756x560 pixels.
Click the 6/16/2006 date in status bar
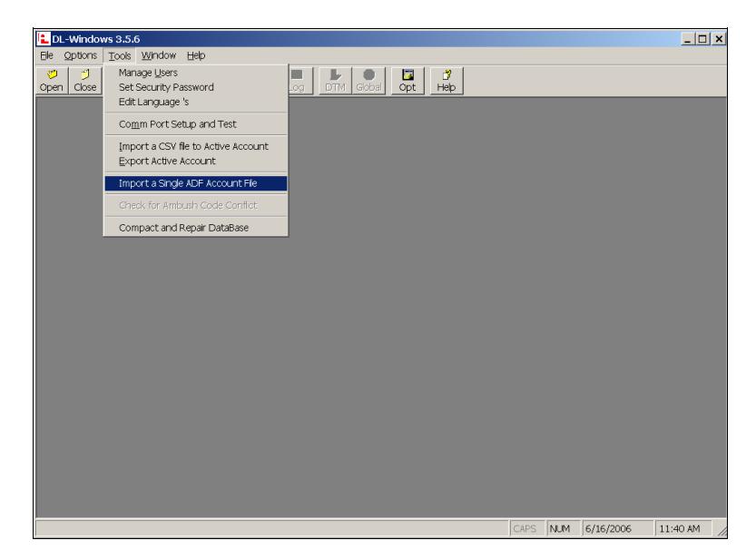coord(617,528)
